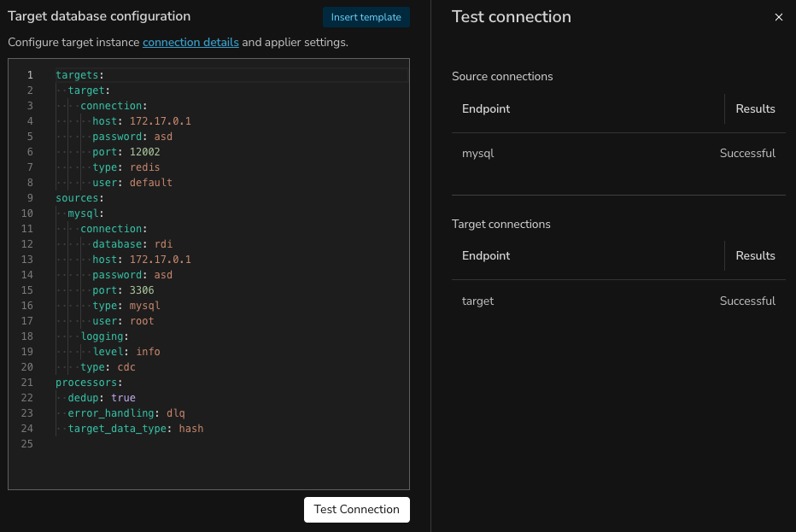Viewport: 796px width, 532px height.
Task: Select Results header under Source connections
Action: (x=755, y=108)
